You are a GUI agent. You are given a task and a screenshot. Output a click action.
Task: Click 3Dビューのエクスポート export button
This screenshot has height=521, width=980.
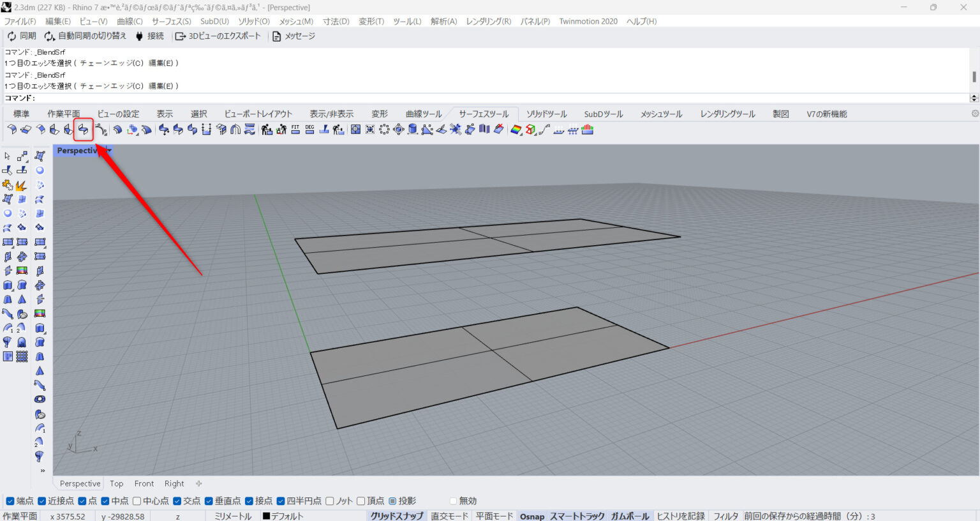[218, 36]
